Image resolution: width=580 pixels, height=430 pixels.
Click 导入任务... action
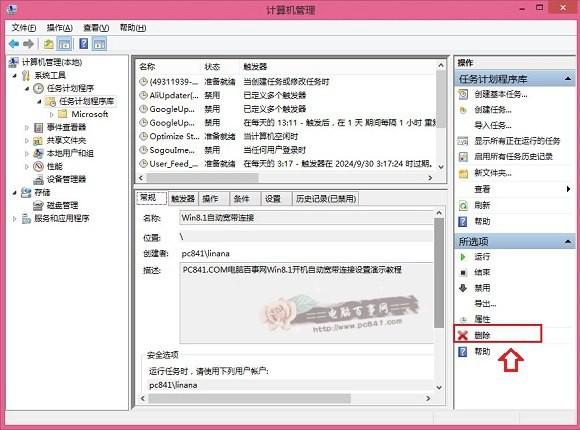(x=493, y=125)
